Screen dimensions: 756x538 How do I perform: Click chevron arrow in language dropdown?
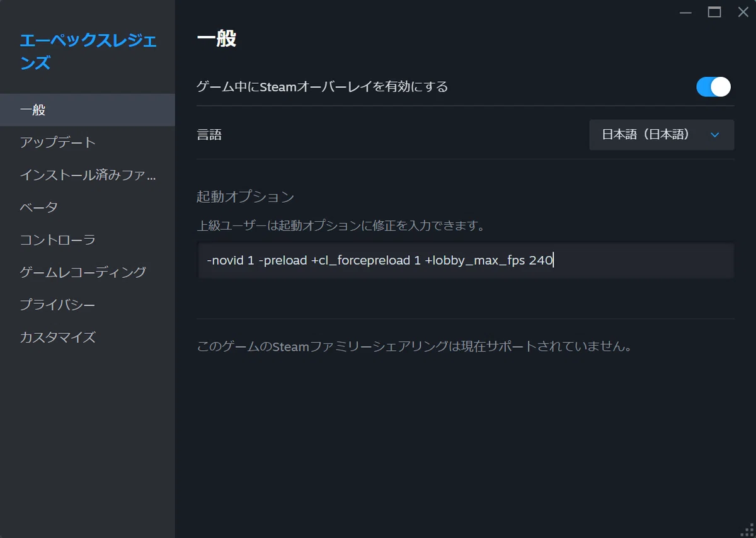pos(714,135)
